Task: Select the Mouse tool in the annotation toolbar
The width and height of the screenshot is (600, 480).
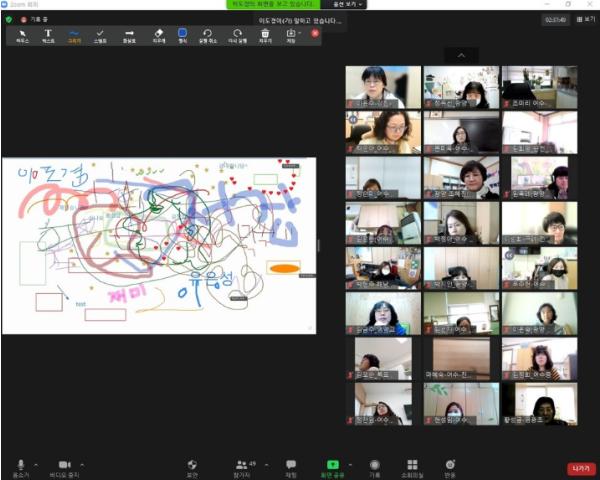Action: pos(22,36)
